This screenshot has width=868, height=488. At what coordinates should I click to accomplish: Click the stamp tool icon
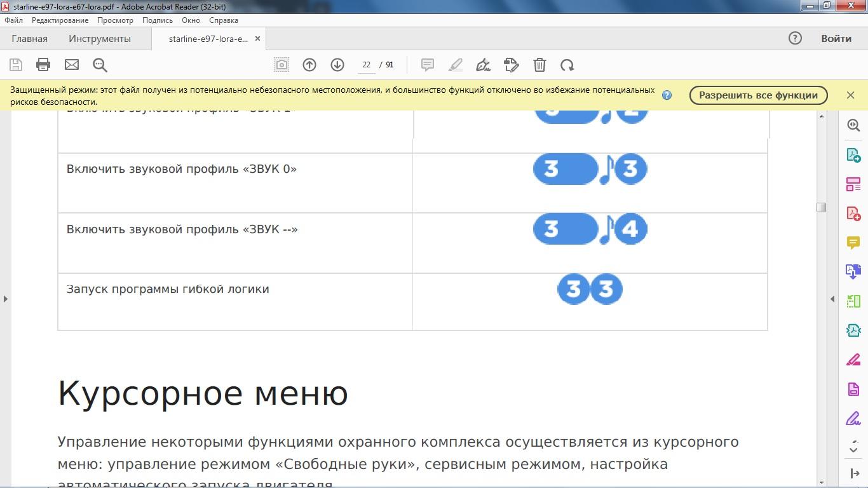tap(512, 65)
